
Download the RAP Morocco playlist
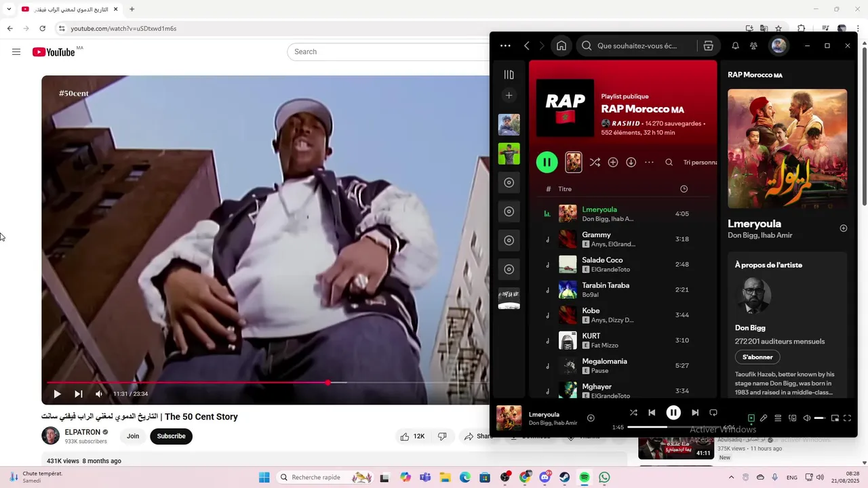click(631, 162)
